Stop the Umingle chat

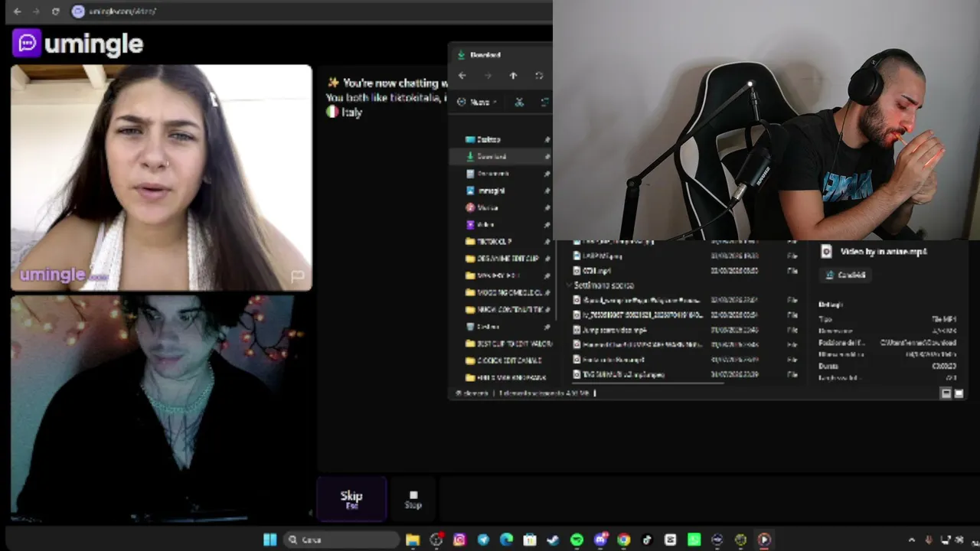[413, 500]
